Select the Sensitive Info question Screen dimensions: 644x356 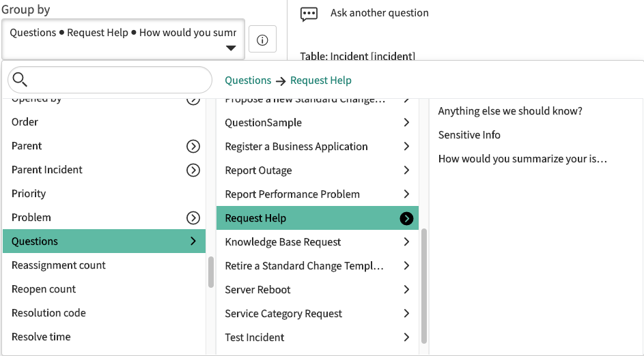point(469,135)
